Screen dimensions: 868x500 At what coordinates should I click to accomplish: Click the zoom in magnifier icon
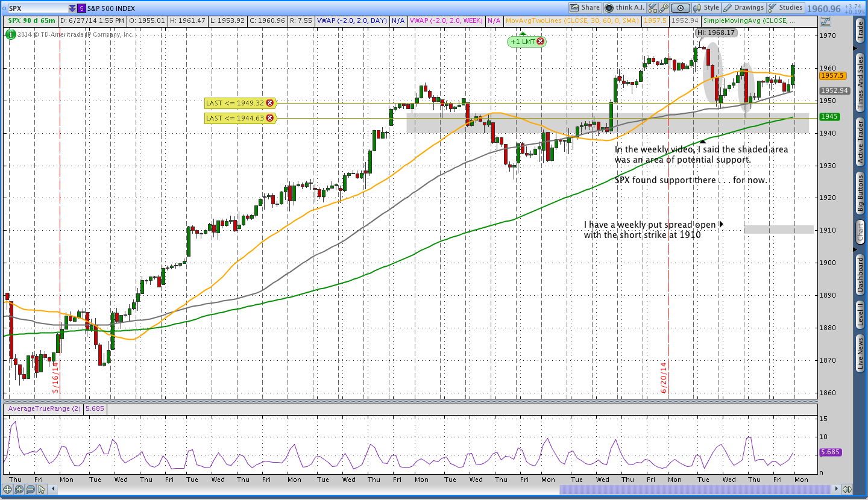(19, 489)
